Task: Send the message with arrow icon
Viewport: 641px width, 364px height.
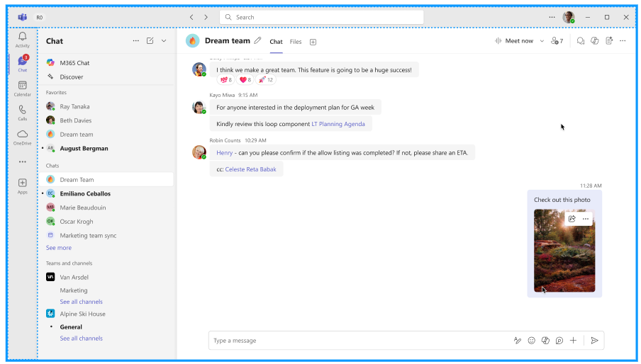Action: point(595,341)
